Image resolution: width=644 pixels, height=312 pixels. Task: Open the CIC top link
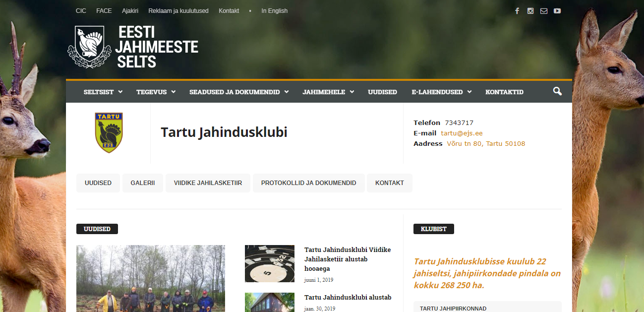click(x=81, y=11)
